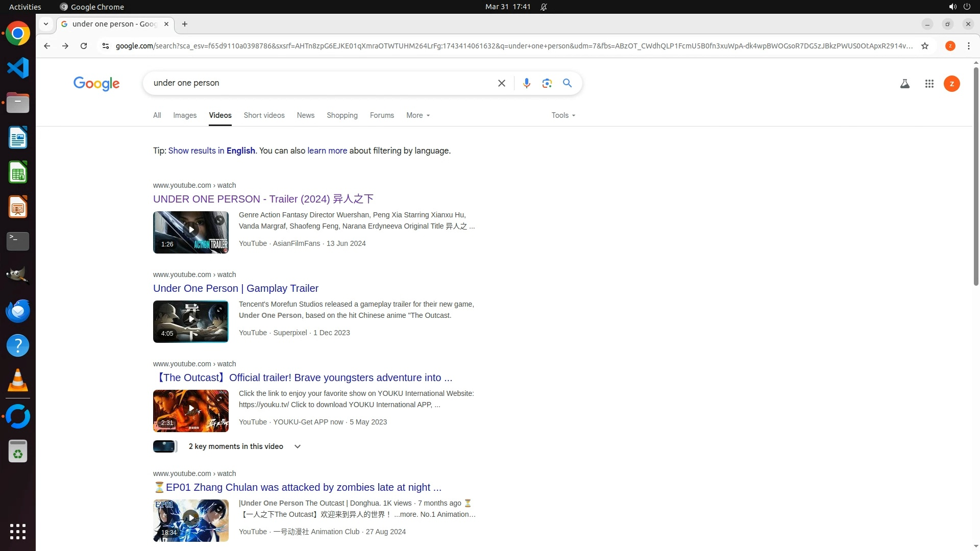This screenshot has width=980, height=551.
Task: Open the Tools dropdown
Action: tap(563, 115)
